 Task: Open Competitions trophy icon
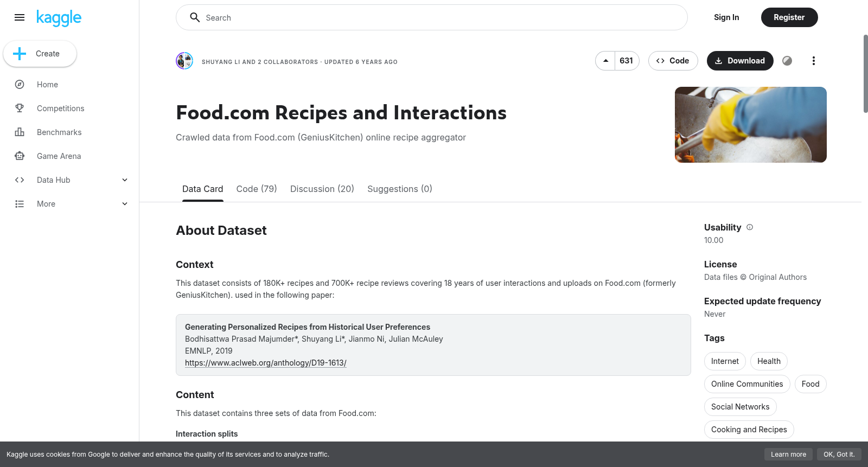(20, 108)
